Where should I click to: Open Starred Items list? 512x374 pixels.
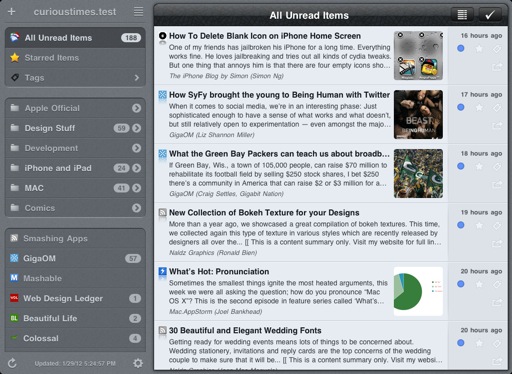coord(75,58)
